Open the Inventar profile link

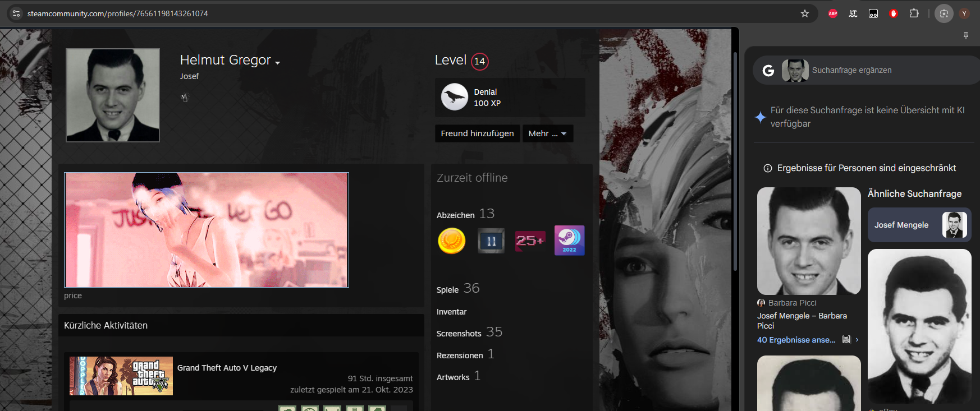[x=451, y=312]
